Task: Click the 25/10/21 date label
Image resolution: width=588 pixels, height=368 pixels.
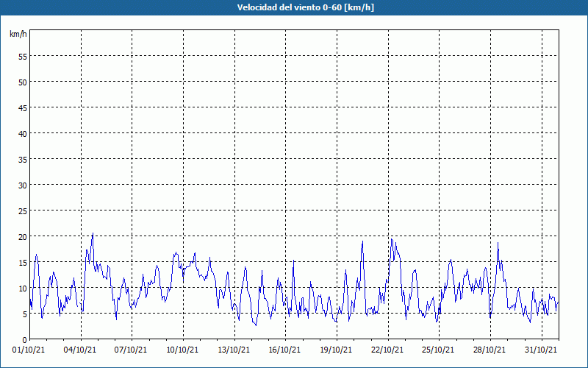Action: coord(438,350)
